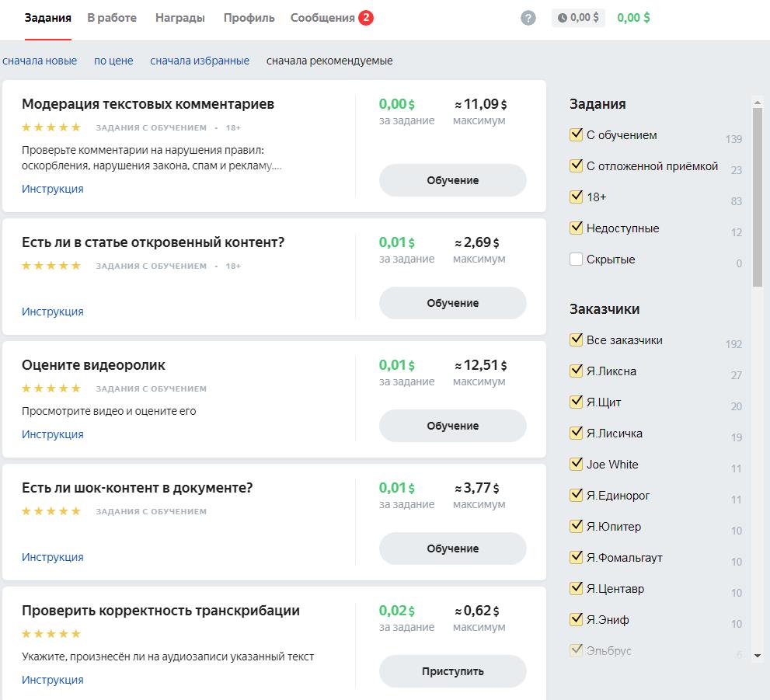The image size is (770, 700).
Task: Toggle the Все заказчики checkbox
Action: pos(576,340)
